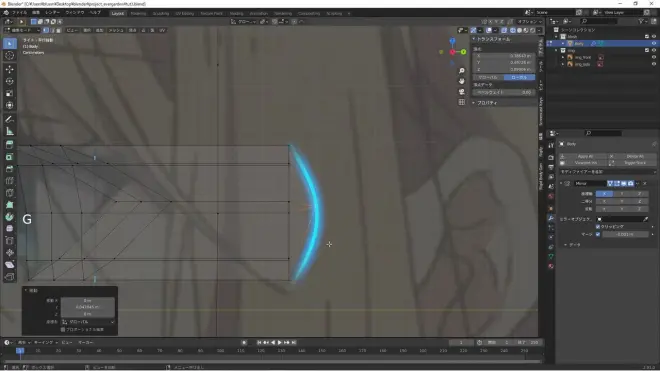Select the Cursor tool in the toolbar
The height and width of the screenshot is (371, 660).
[10, 56]
